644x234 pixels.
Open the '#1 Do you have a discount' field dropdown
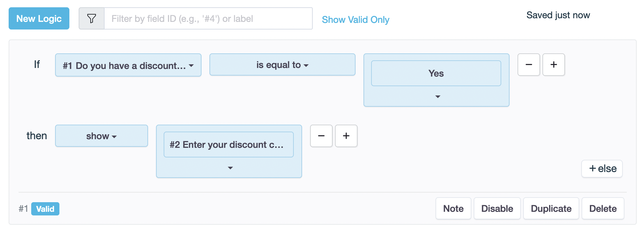[x=128, y=65]
